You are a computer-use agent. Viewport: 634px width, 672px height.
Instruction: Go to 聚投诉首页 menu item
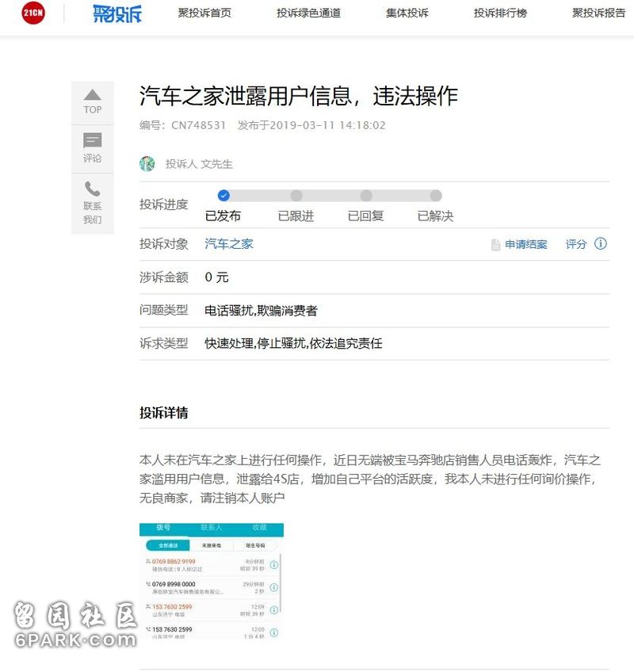pos(204,13)
